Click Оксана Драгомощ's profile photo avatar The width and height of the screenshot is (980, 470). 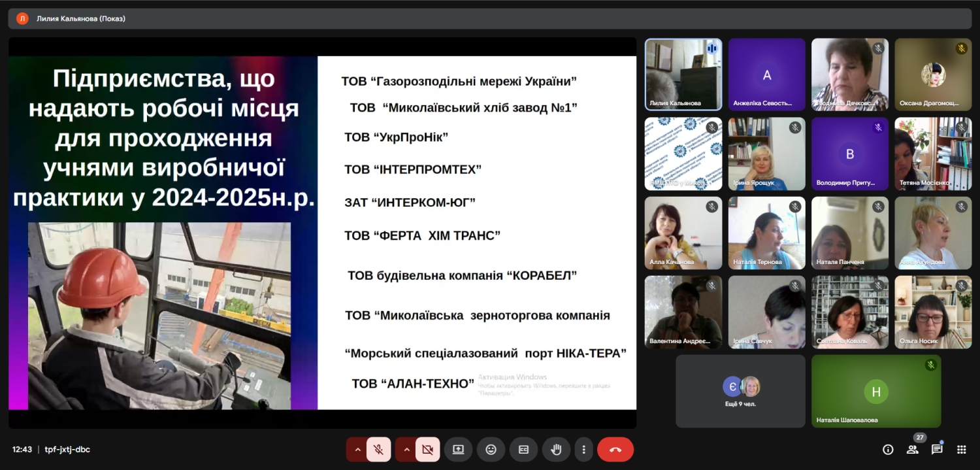click(933, 75)
